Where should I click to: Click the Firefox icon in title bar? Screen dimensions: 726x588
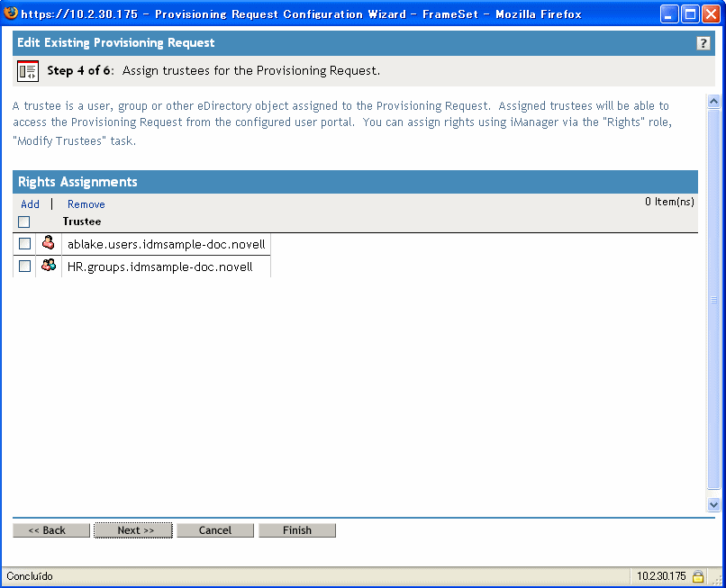click(10, 13)
